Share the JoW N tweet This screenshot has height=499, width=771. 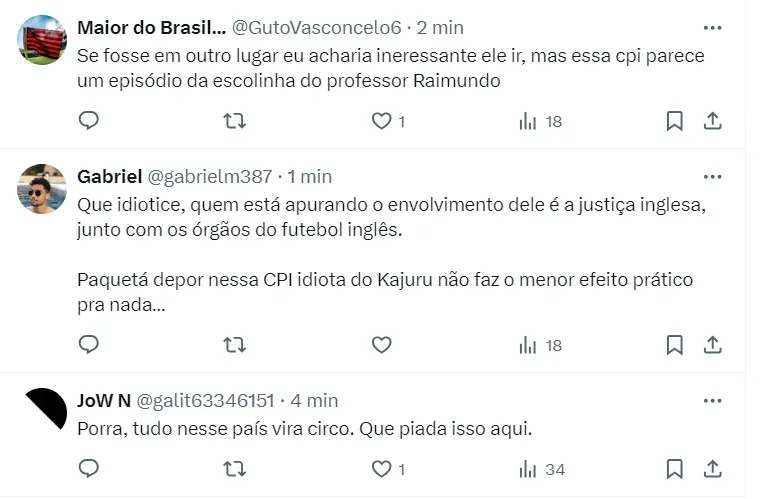pyautogui.click(x=713, y=469)
